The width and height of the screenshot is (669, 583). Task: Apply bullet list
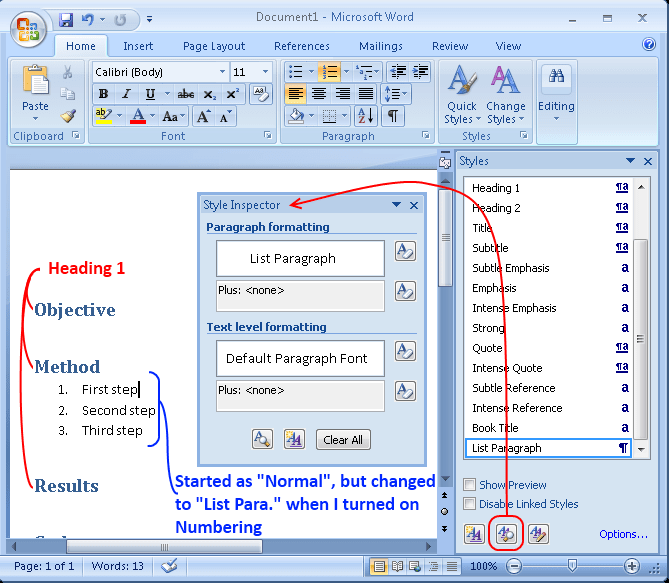coord(296,72)
